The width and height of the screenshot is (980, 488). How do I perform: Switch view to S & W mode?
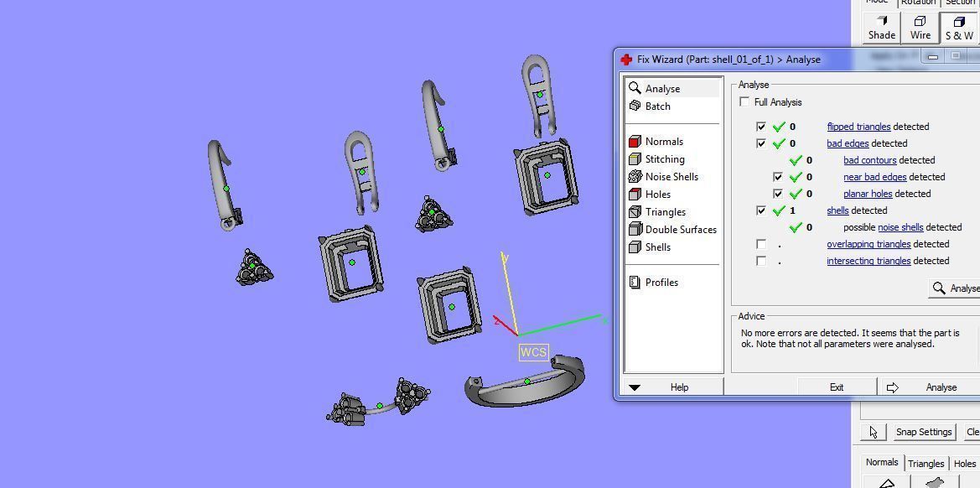click(x=959, y=29)
